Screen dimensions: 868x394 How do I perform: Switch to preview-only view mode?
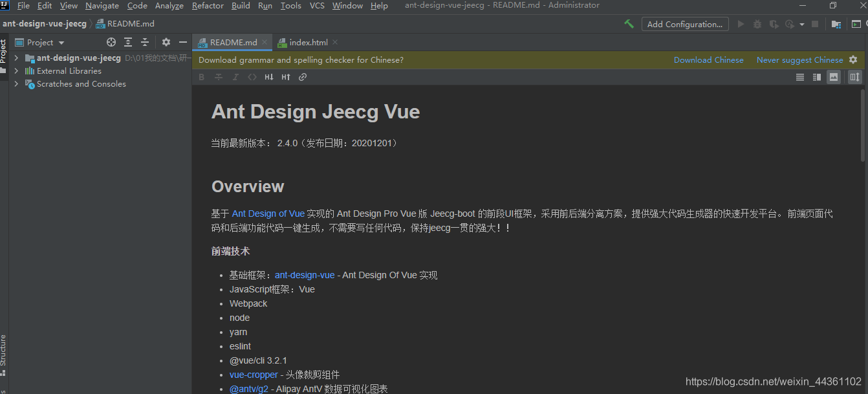click(834, 77)
